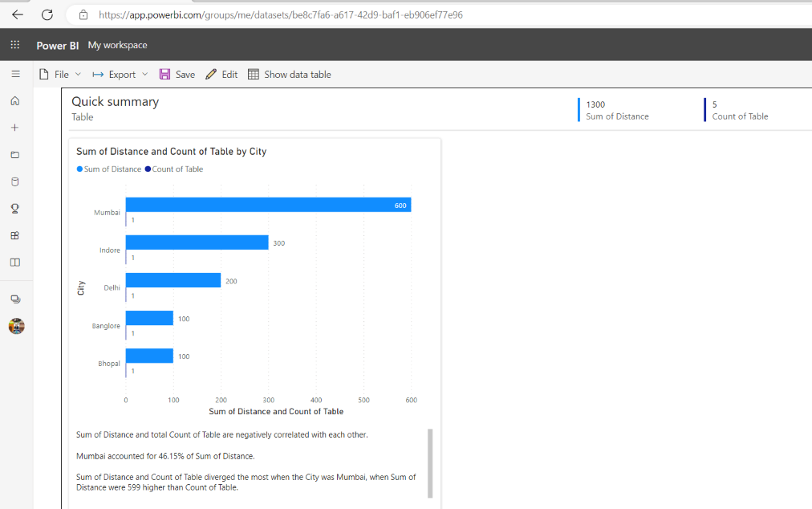Open My workspace link
This screenshot has height=509, width=812.
point(118,45)
